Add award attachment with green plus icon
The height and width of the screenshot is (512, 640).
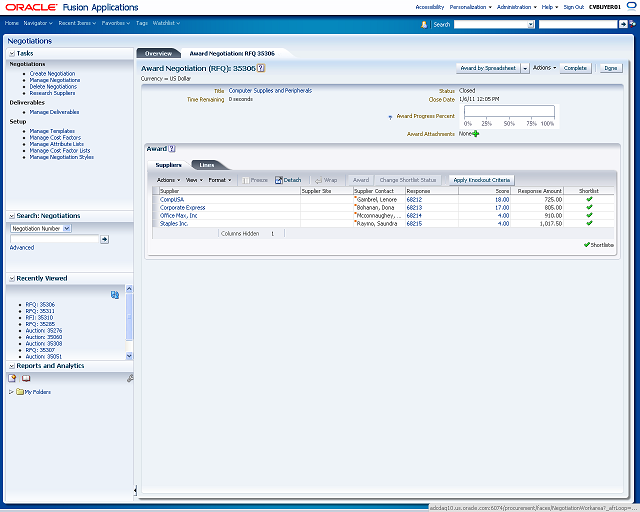click(x=476, y=134)
